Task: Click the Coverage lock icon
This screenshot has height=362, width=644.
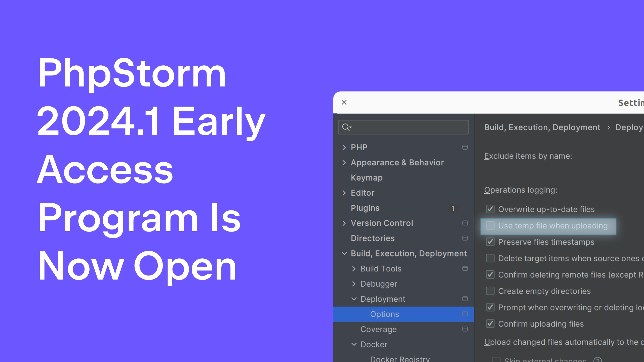Action: [464, 329]
